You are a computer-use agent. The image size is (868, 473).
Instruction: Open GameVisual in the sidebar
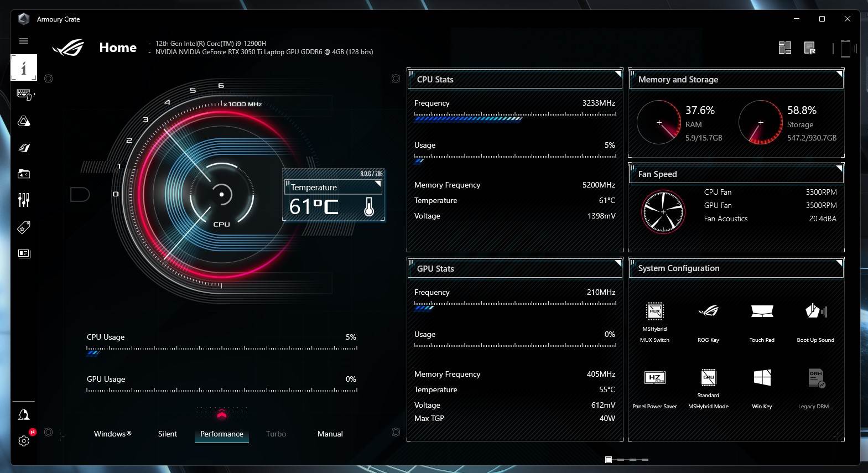click(24, 148)
